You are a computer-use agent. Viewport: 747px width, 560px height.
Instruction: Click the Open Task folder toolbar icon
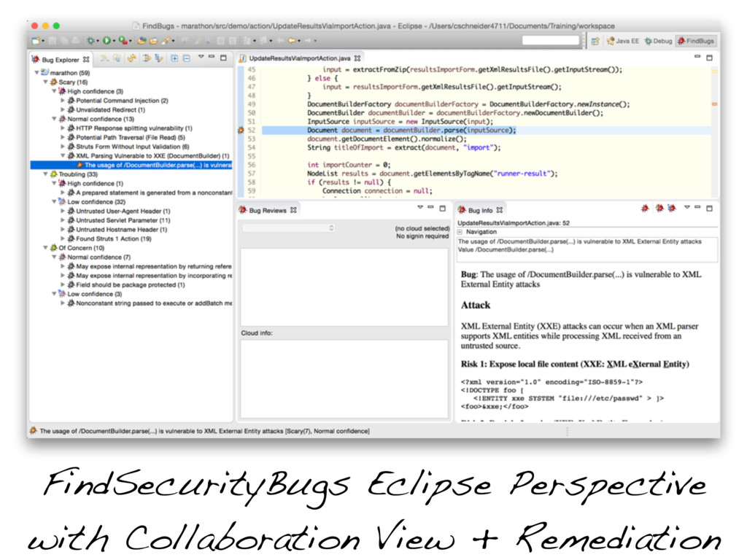[153, 41]
